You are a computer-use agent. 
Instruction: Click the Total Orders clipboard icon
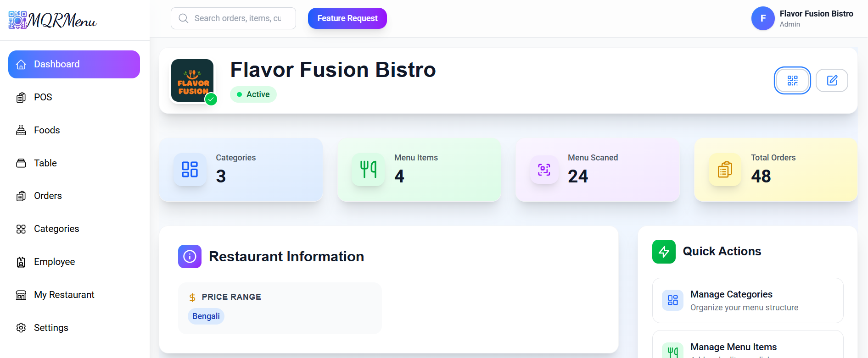(x=725, y=170)
